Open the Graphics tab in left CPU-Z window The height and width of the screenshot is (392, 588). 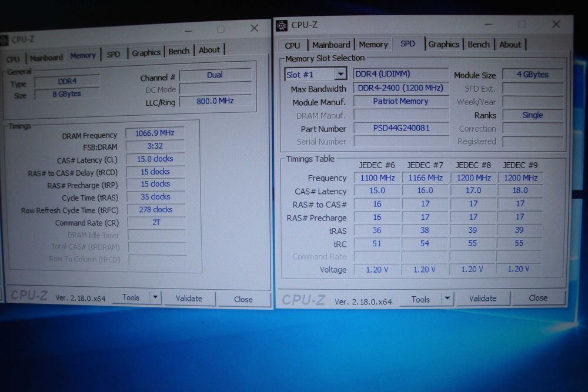pos(146,52)
